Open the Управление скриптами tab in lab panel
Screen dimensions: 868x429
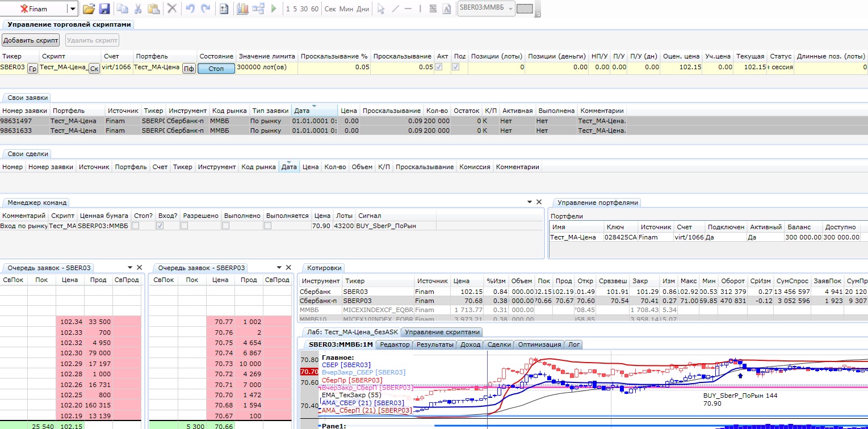tap(443, 333)
